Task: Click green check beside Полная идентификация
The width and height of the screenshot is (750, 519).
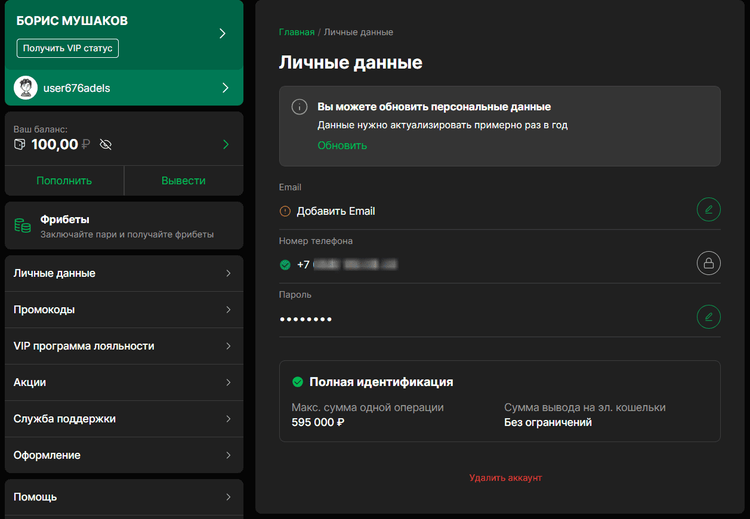Action: (x=298, y=382)
